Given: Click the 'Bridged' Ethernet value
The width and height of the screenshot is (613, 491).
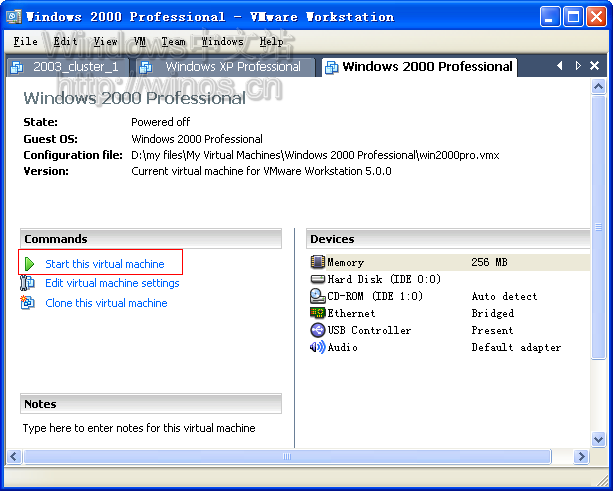Looking at the screenshot, I should pos(493,313).
